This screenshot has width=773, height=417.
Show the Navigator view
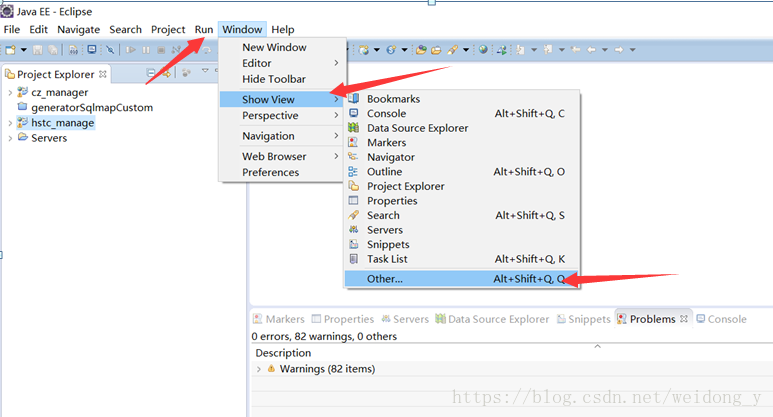[462, 157]
